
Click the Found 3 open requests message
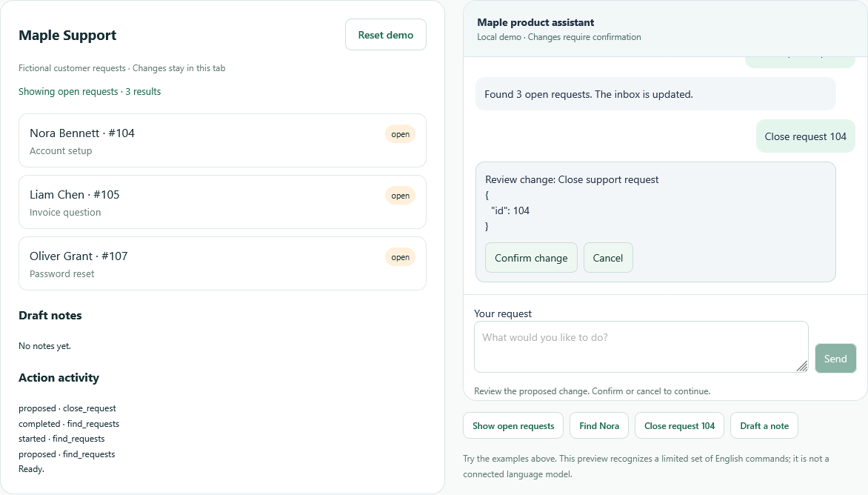(x=655, y=94)
